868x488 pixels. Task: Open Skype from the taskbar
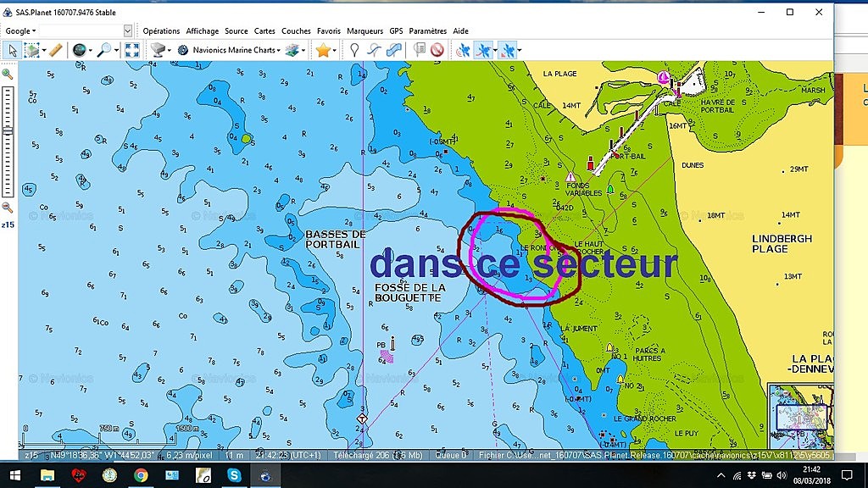[234, 475]
